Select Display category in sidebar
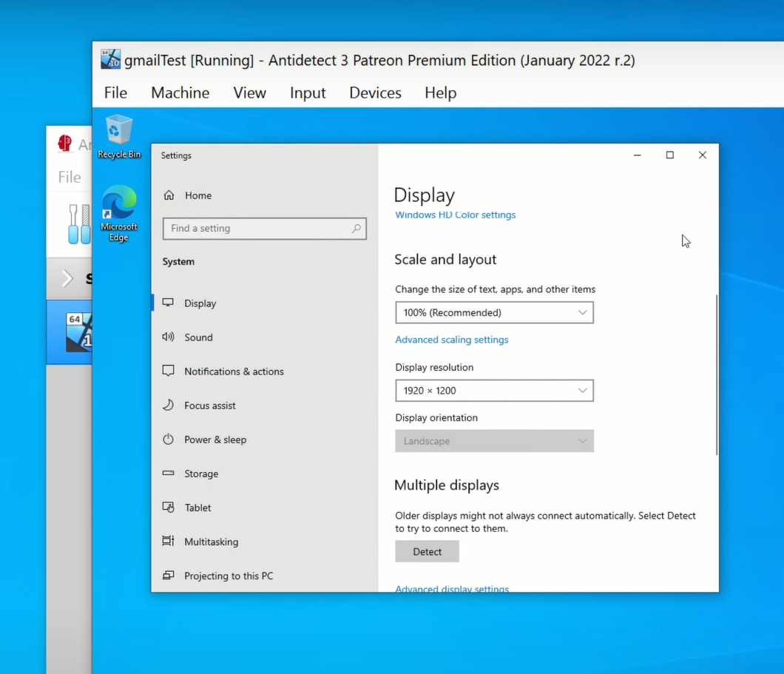Screen dimensions: 784x674 264,303
